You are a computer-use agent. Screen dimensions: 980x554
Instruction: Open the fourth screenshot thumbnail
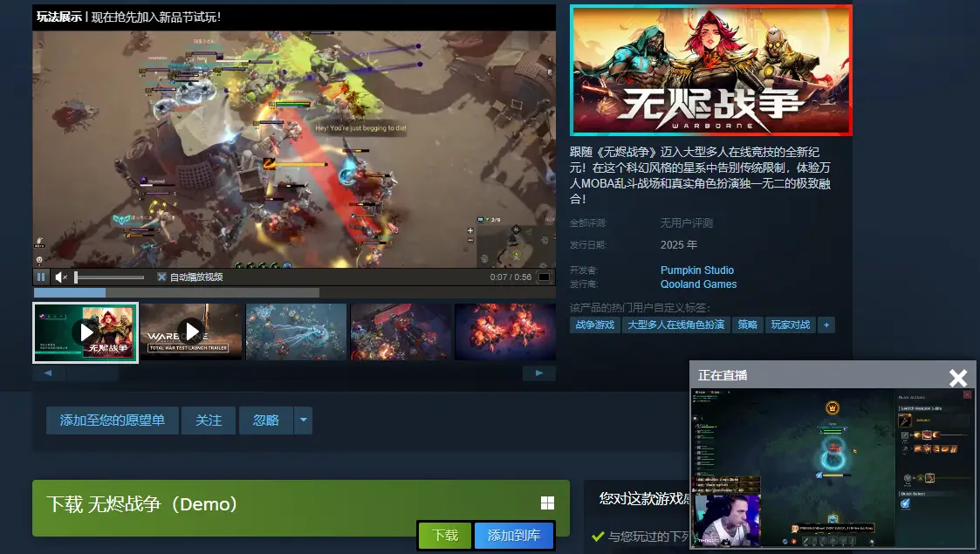(x=401, y=332)
